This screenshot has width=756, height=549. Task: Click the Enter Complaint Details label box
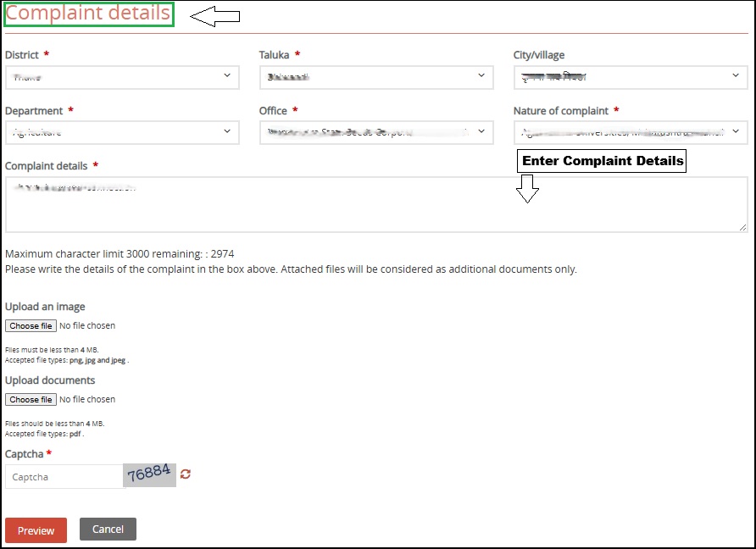(x=602, y=161)
